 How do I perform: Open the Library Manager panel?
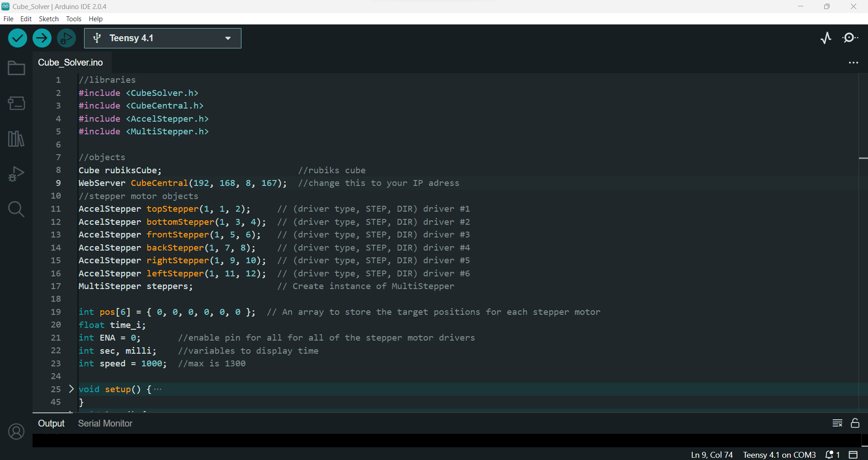pyautogui.click(x=16, y=139)
